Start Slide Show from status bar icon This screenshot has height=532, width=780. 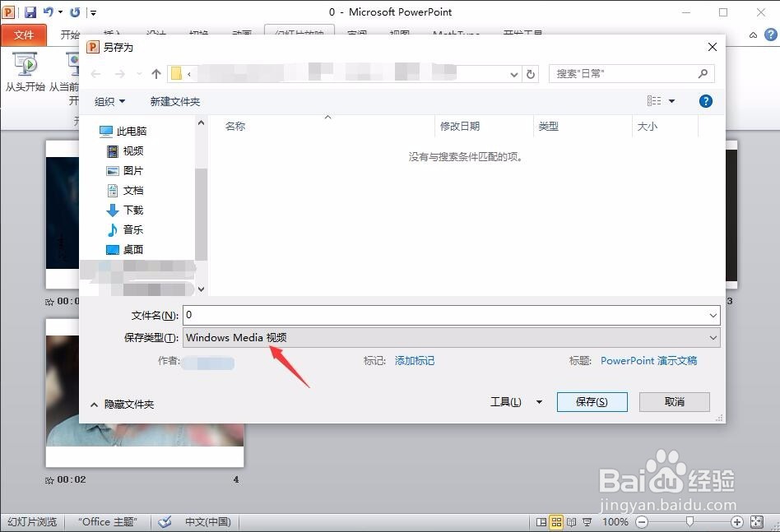(587, 521)
